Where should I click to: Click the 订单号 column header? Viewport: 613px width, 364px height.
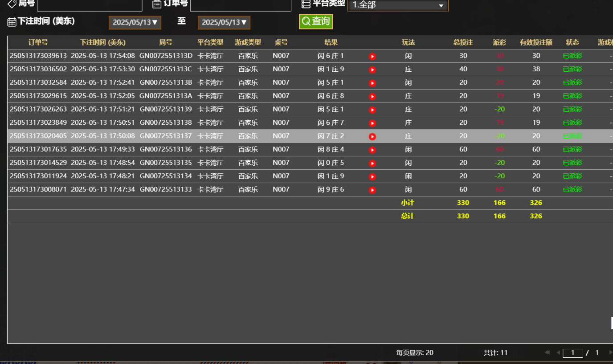(x=38, y=42)
